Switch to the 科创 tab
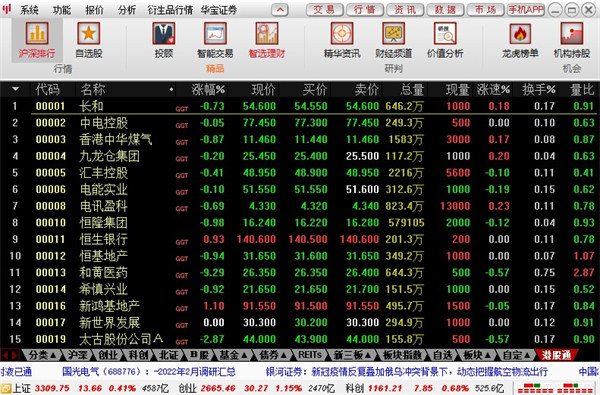This screenshot has height=395, width=600. coord(138,355)
